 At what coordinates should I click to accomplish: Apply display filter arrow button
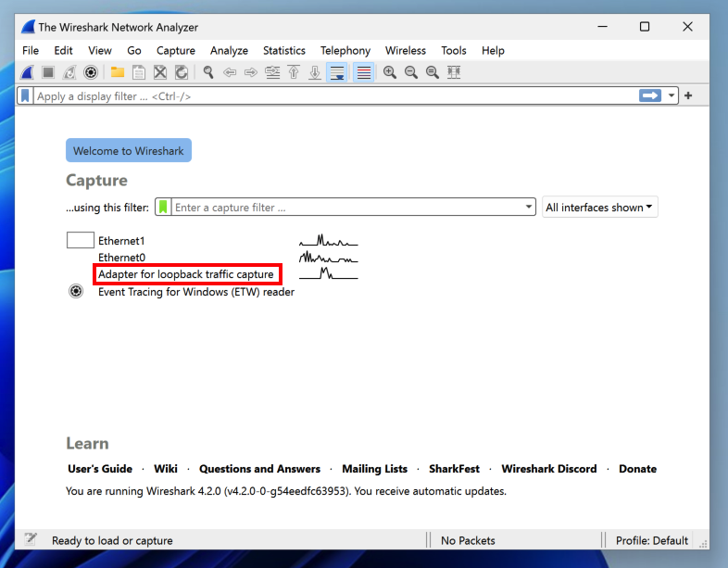point(650,95)
